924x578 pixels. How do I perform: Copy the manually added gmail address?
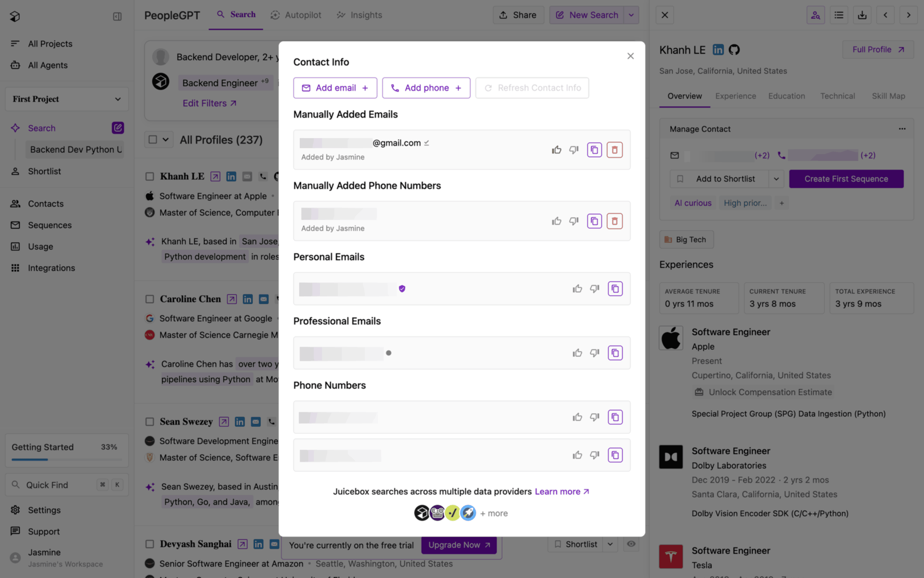pos(594,150)
